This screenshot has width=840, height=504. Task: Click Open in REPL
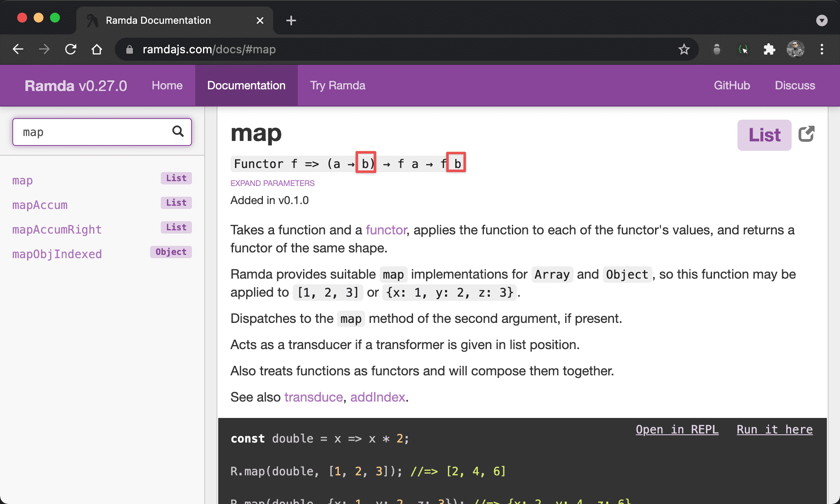(x=677, y=429)
